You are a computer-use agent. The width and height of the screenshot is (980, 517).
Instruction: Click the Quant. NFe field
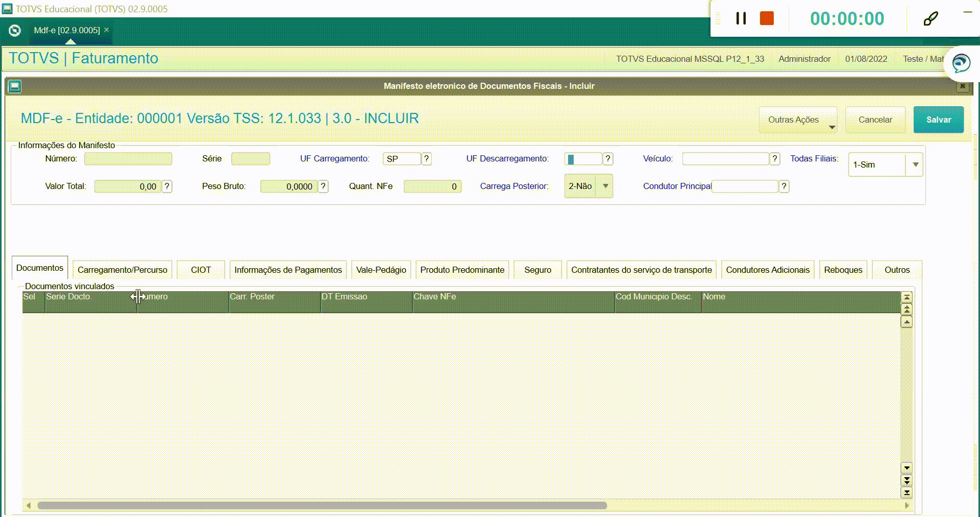[432, 186]
